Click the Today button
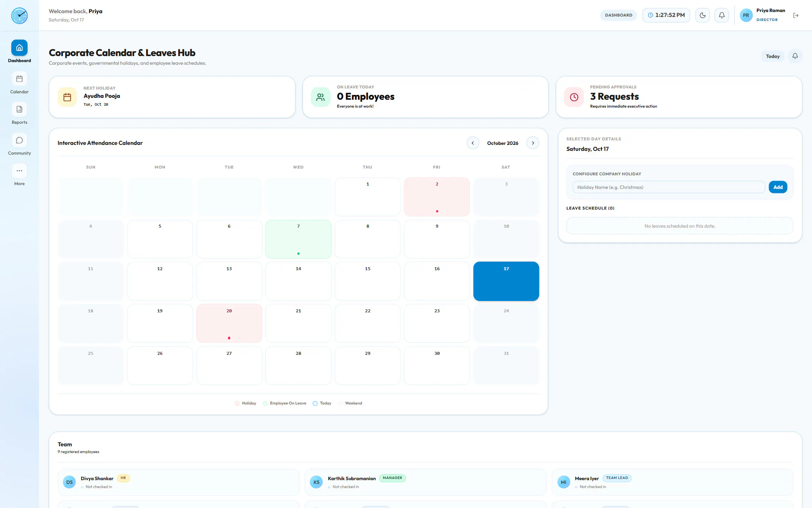 (x=773, y=56)
